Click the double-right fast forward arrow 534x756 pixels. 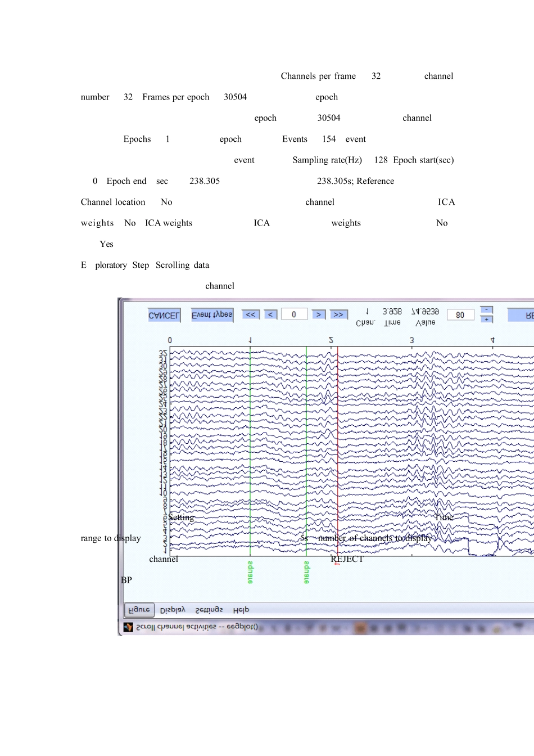tap(338, 314)
